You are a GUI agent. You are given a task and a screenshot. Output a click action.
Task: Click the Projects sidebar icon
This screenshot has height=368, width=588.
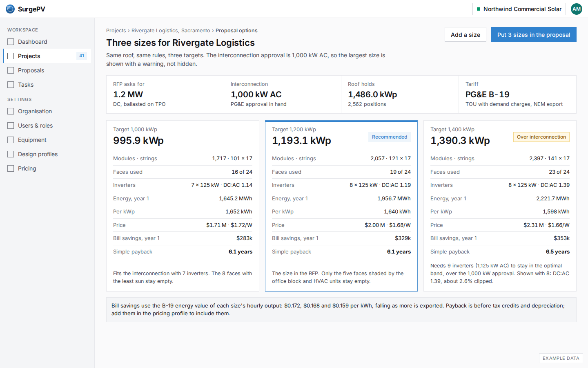pos(11,56)
